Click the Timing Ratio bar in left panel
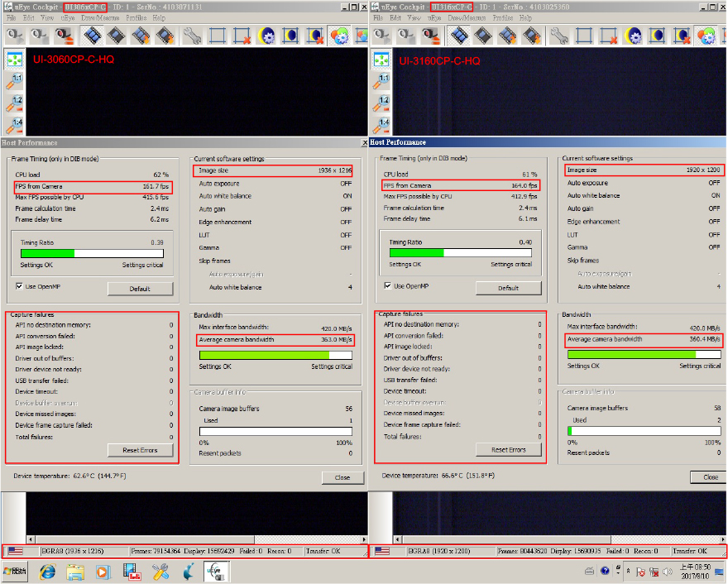Screen dimensions: 728x584 [92, 253]
